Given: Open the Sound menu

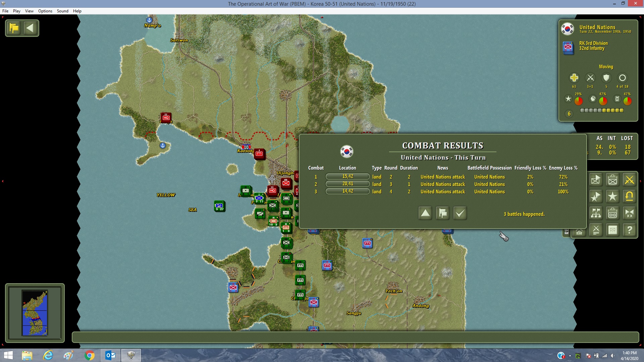Looking at the screenshot, I should coord(63,11).
